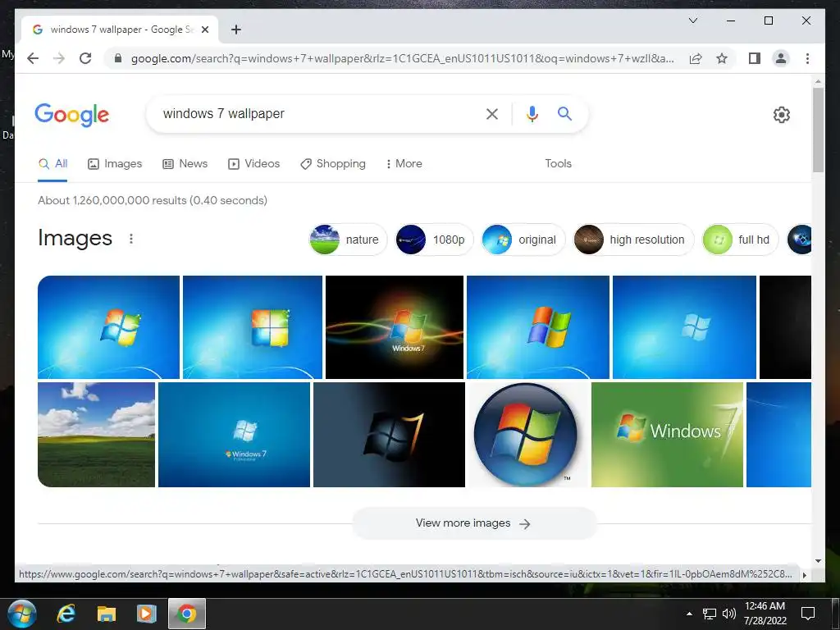Open the Windows Start orb
The height and width of the screenshot is (630, 840).
click(x=22, y=614)
